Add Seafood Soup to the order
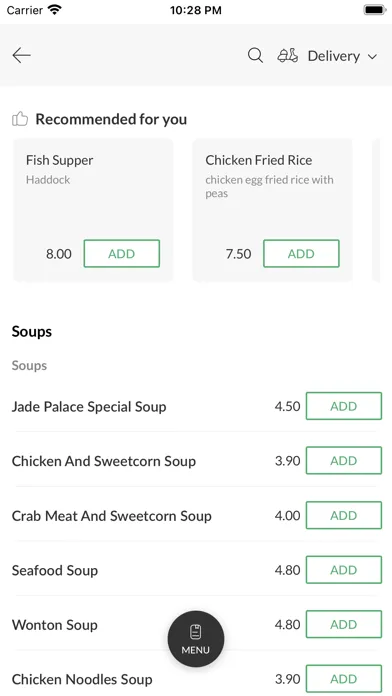Viewport: 392px width, 696px height. pyautogui.click(x=344, y=569)
